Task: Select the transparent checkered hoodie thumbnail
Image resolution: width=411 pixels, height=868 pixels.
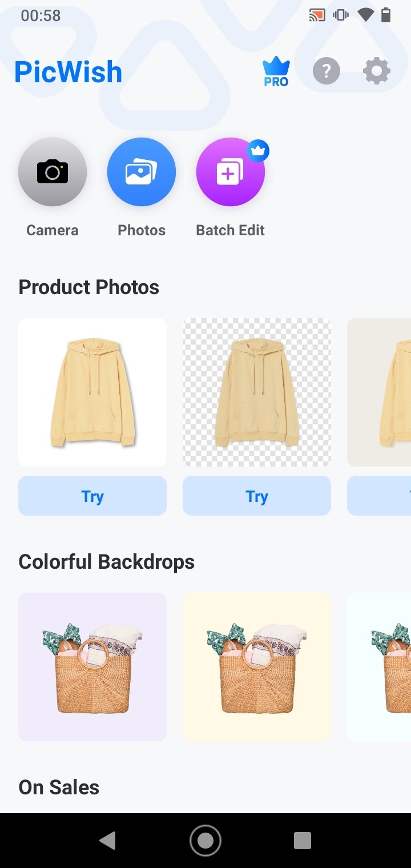Action: tap(257, 392)
